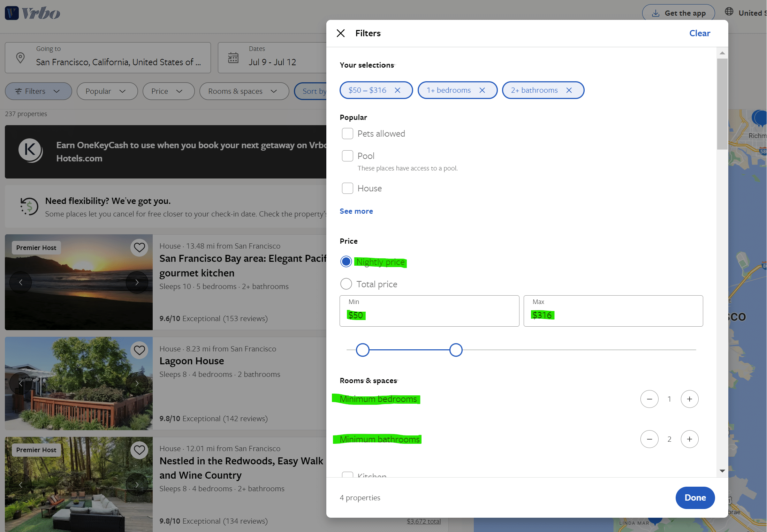The width and height of the screenshot is (767, 532).
Task: Enable the Pets allowed checkbox
Action: coord(347,134)
